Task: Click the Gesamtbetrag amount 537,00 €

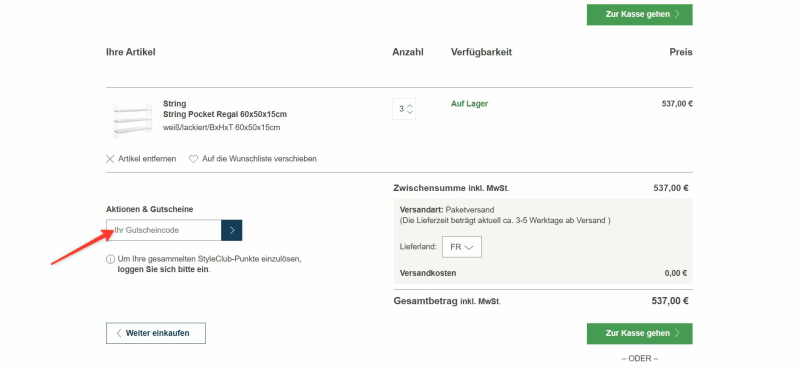Action: pyautogui.click(x=670, y=301)
